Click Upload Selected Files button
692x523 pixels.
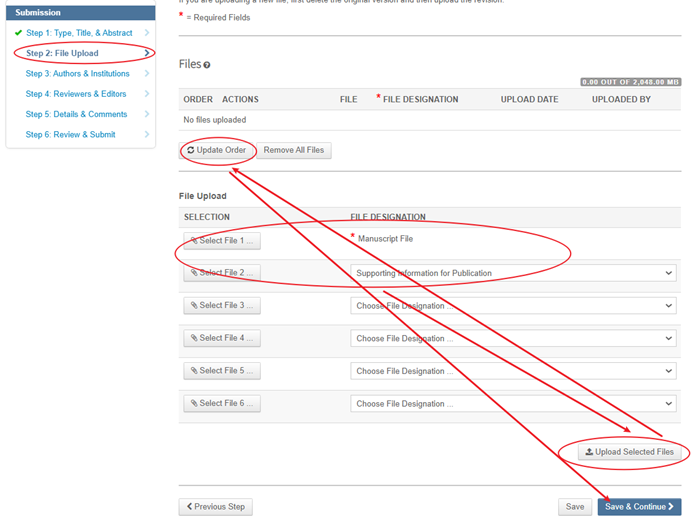(629, 452)
